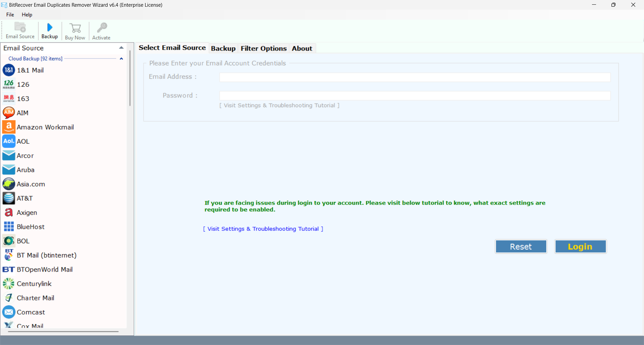644x345 pixels.
Task: Switch to the Select Email Source tab
Action: pos(172,48)
